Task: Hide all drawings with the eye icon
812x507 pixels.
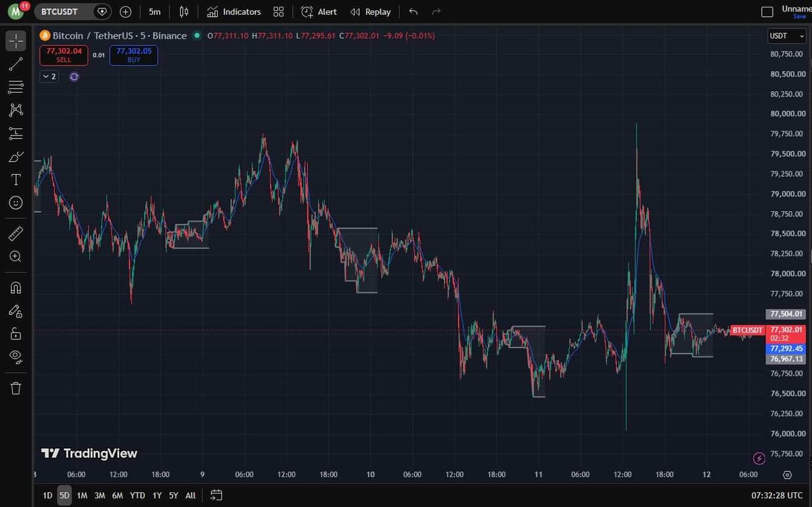Action: [x=16, y=357]
